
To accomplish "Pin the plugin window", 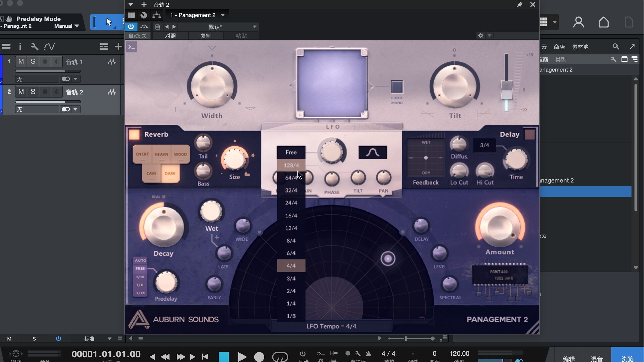I will click(519, 5).
